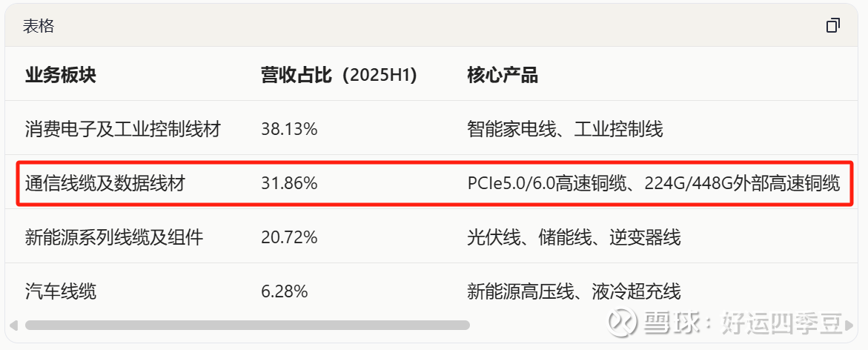Click the 营收占比 (2025H1) column header
Image resolution: width=868 pixels, height=350 pixels.
coord(338,75)
